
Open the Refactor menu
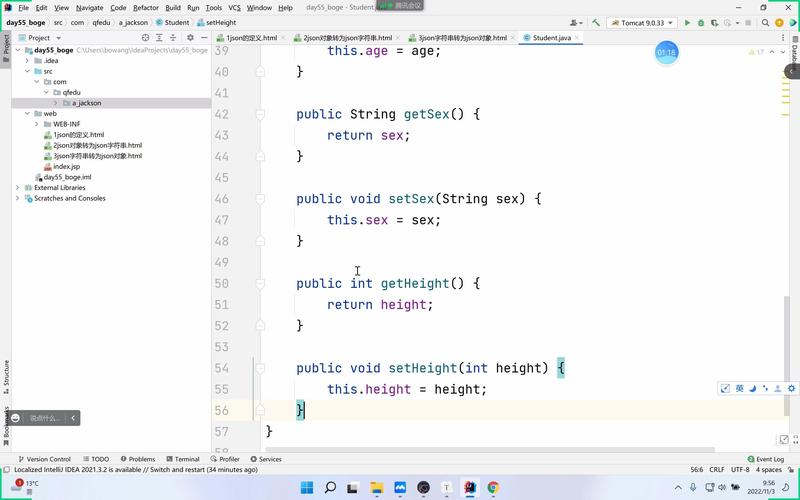pyautogui.click(x=145, y=7)
